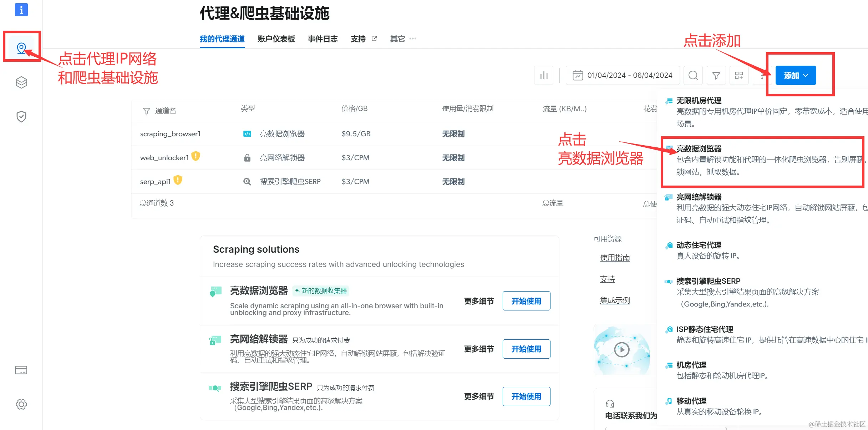Click the grid customize columns icon
This screenshot has height=430, width=868.
[739, 75]
